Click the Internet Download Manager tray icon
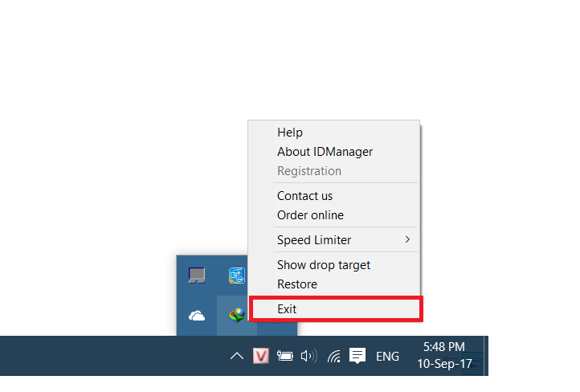Image resolution: width=580 pixels, height=392 pixels. 236,316
